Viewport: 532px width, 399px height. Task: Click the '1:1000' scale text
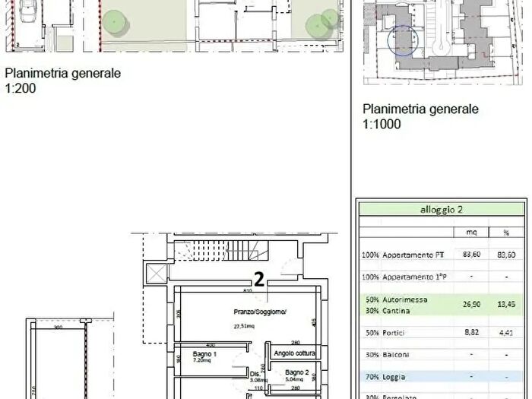[382, 124]
